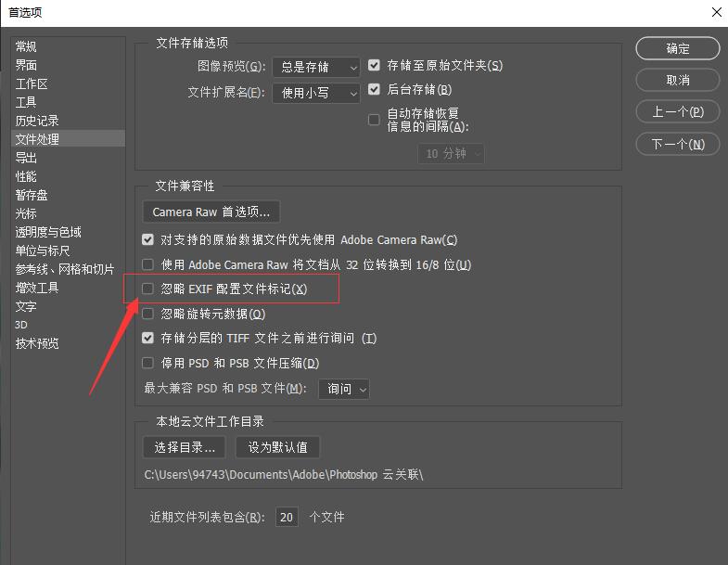
Task: Check 忽略 EXIF 配置文件标记
Action: coord(147,289)
